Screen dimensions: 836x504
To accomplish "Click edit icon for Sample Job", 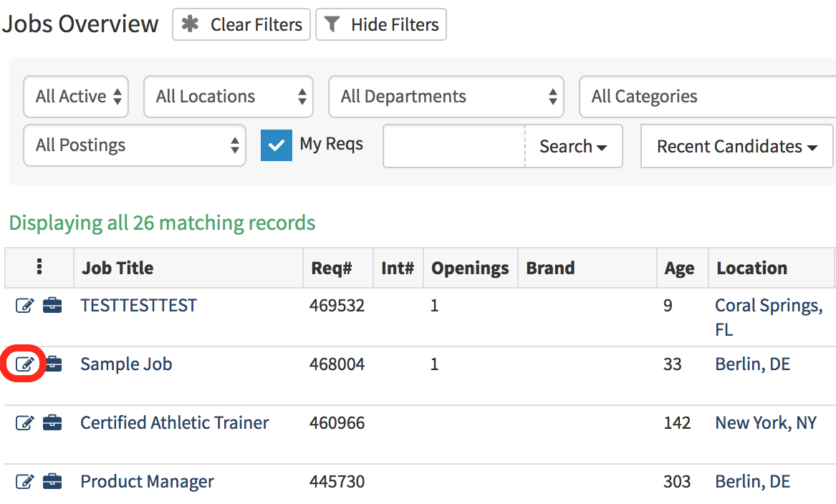I will coord(24,364).
